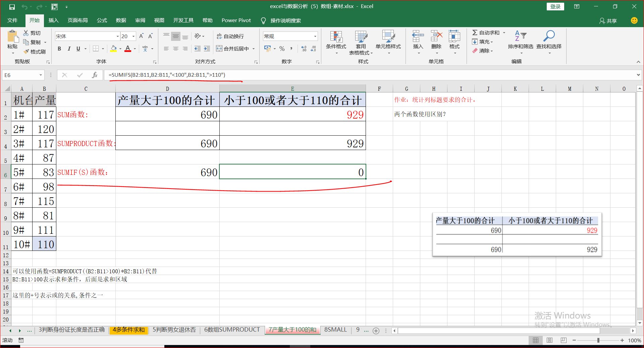
Task: Click the SUMIFS formula in formula bar
Action: (x=167, y=75)
